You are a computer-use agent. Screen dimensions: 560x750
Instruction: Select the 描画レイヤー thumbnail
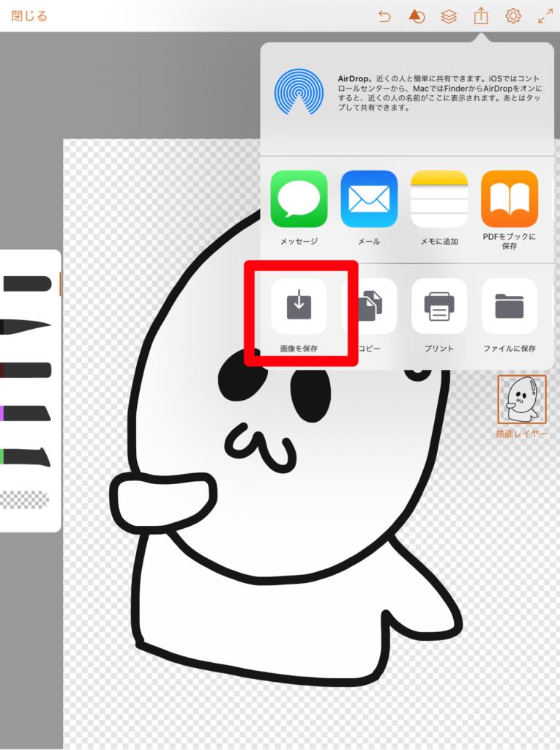tap(522, 399)
